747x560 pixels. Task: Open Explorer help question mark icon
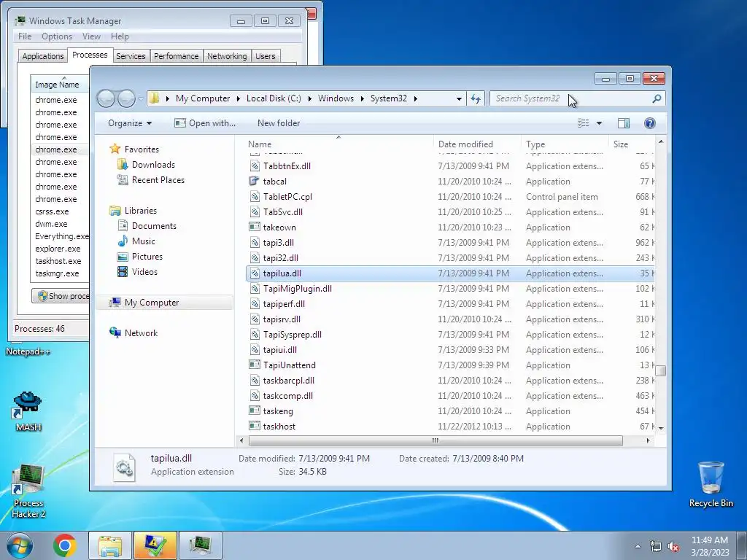pyautogui.click(x=649, y=123)
